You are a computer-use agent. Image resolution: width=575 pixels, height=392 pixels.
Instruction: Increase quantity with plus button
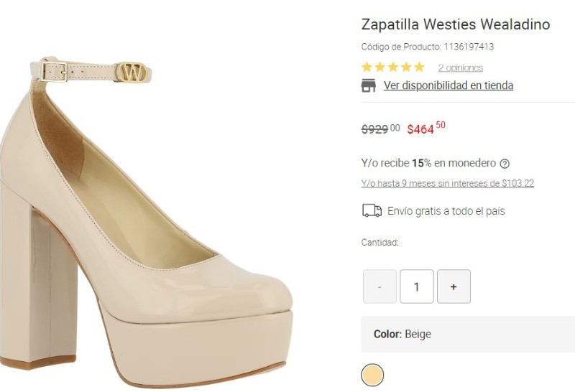(454, 286)
